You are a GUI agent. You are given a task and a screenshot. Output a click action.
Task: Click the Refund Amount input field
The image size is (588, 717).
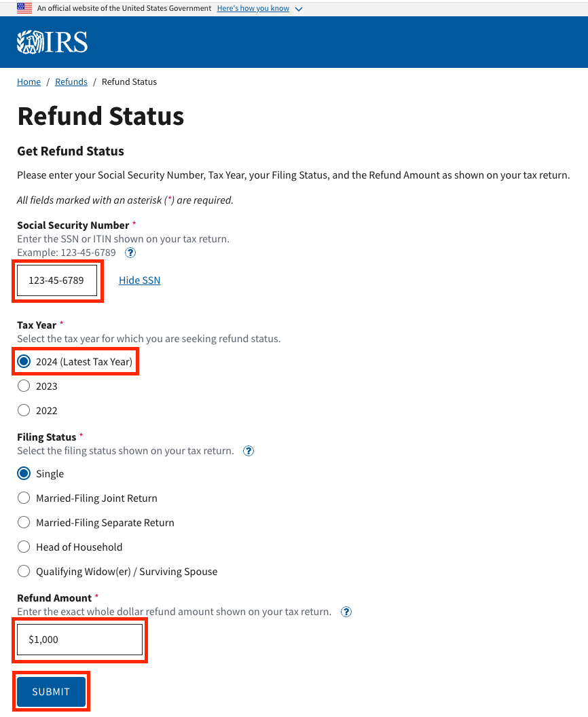tap(79, 640)
